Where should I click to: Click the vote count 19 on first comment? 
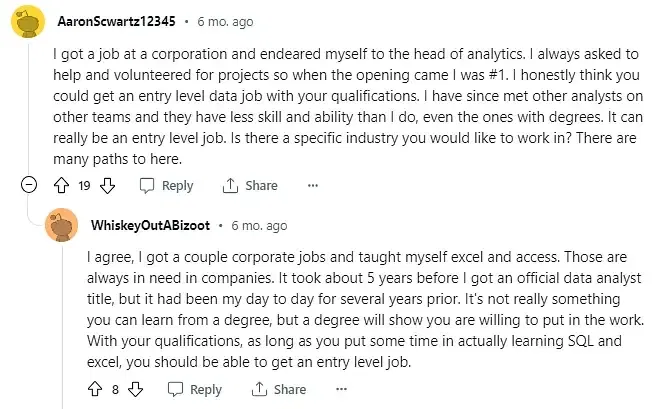pyautogui.click(x=84, y=185)
